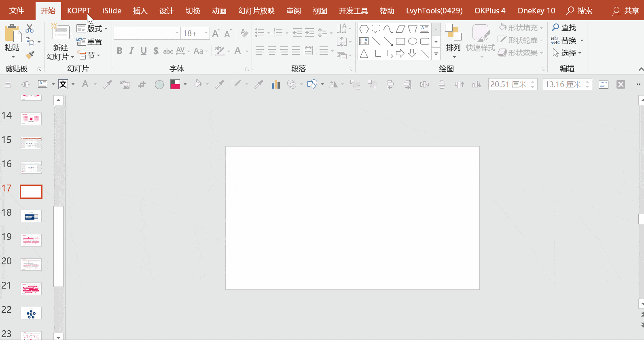This screenshot has width=644, height=340.
Task: Expand the shapes gallery more arrow
Action: coord(436,54)
